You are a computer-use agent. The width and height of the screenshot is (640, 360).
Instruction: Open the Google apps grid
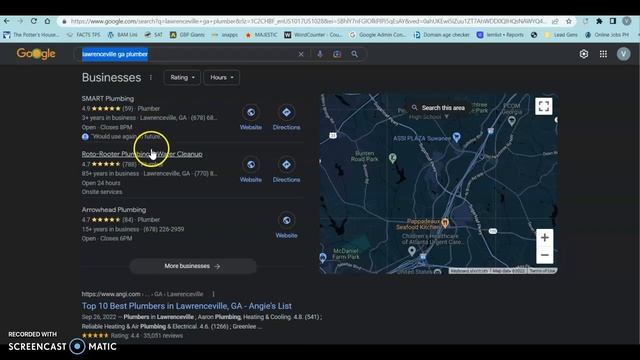603,54
